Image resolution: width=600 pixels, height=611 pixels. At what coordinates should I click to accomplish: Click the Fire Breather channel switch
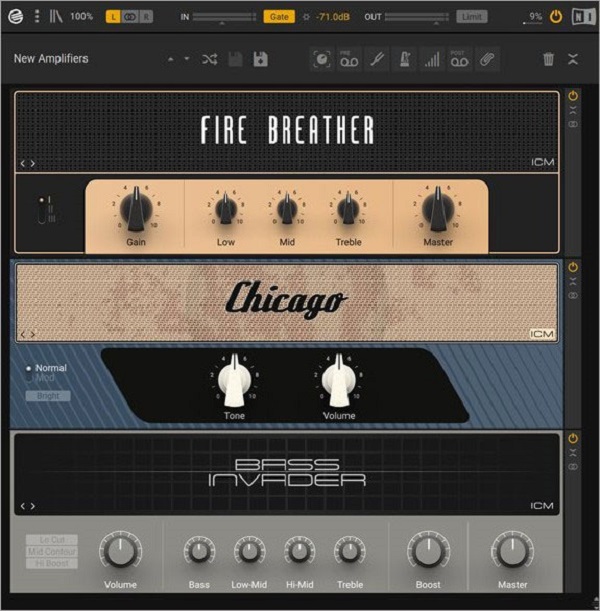(42, 210)
